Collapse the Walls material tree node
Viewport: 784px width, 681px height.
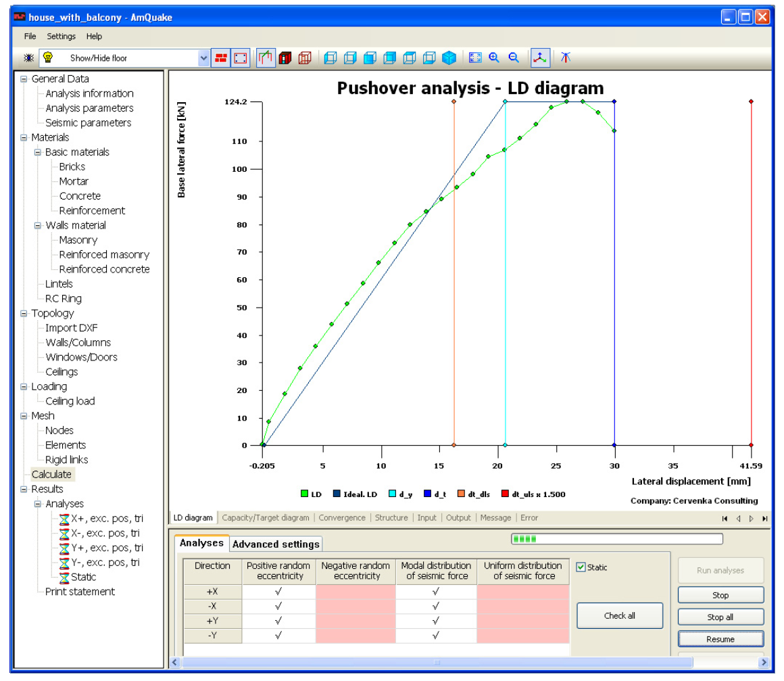(37, 226)
